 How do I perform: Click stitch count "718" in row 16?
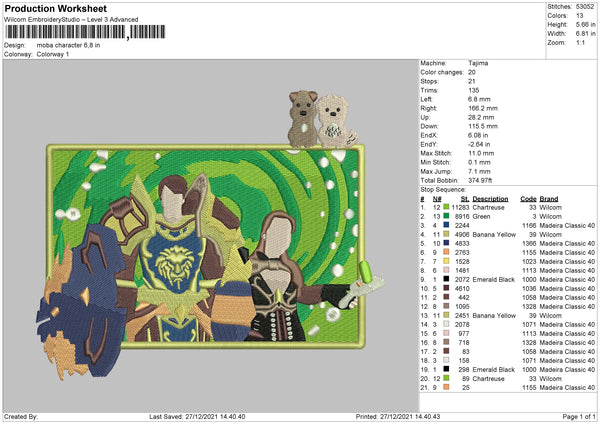point(463,343)
